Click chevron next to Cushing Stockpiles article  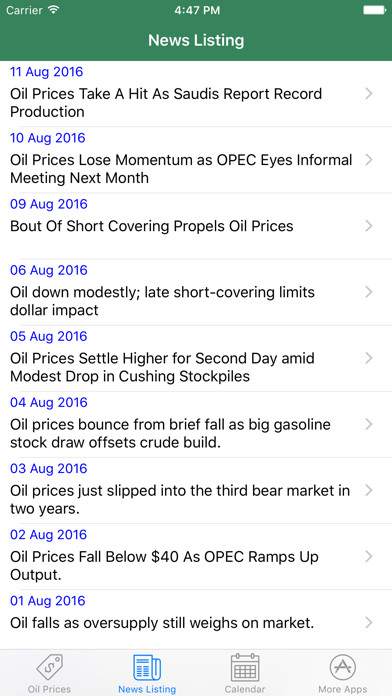click(x=369, y=358)
